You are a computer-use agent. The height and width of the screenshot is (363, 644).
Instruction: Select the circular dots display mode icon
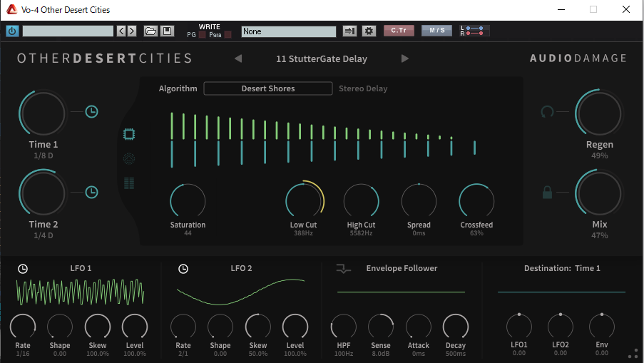(x=129, y=158)
